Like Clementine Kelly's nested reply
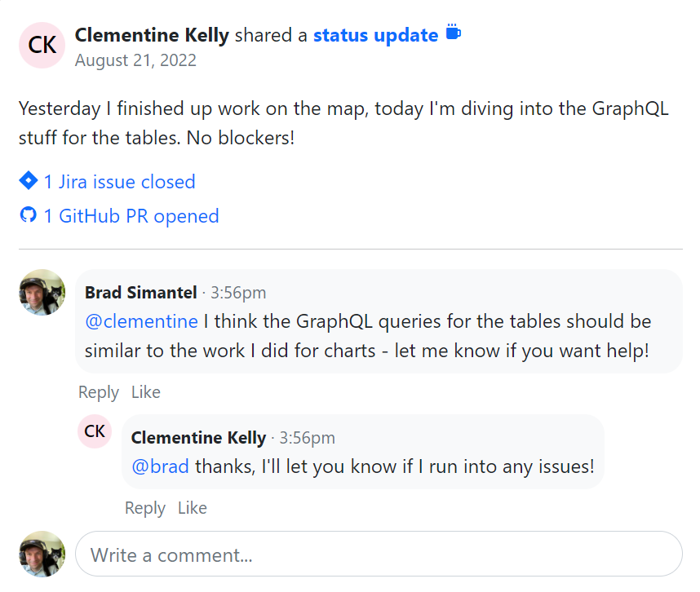This screenshot has height=592, width=700. tap(193, 508)
